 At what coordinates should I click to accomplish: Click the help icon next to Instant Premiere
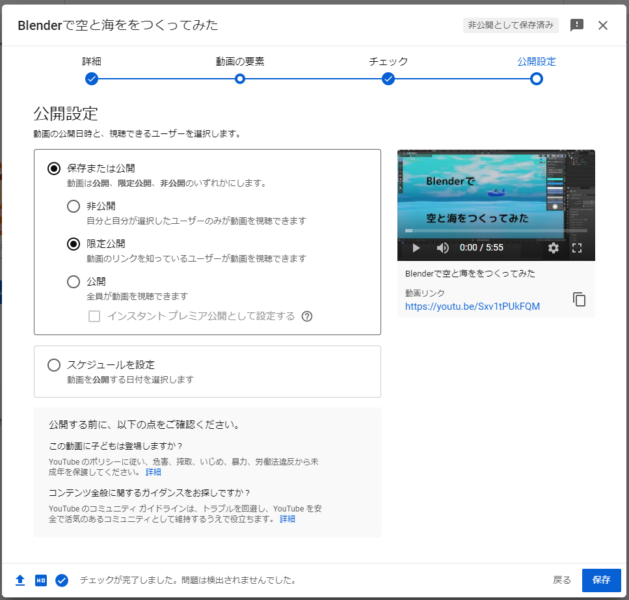(307, 316)
